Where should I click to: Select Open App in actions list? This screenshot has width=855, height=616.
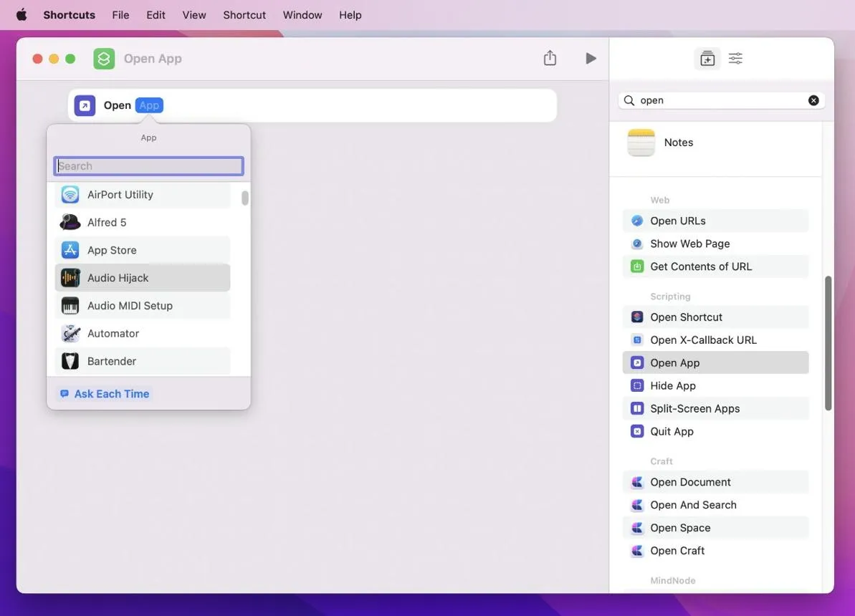point(715,363)
